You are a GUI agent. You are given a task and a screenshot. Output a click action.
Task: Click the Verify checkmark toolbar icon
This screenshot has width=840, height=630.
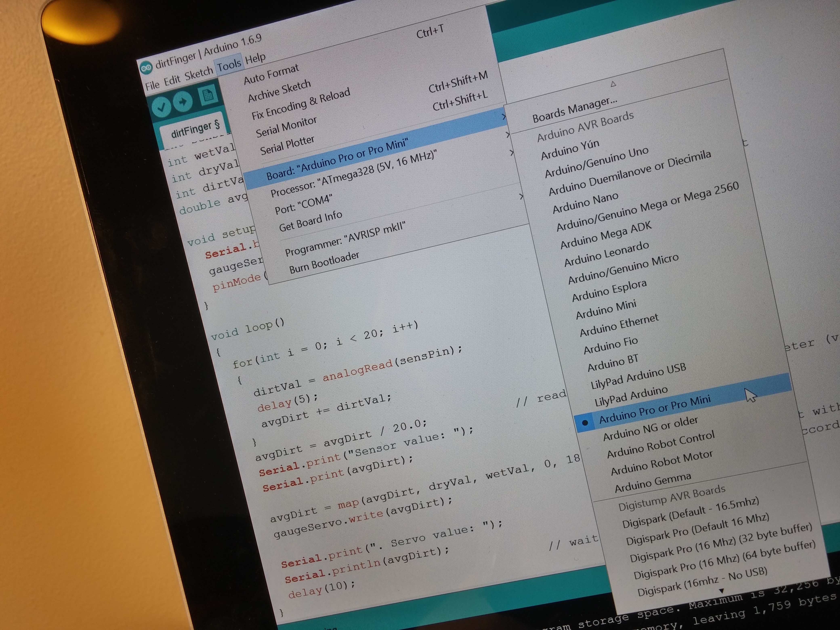click(x=161, y=107)
